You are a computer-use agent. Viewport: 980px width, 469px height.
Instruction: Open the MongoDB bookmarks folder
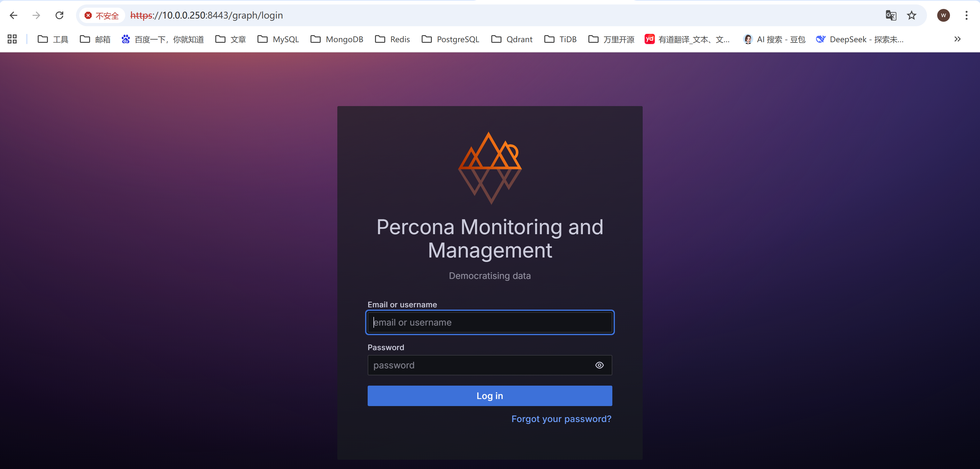click(x=337, y=39)
